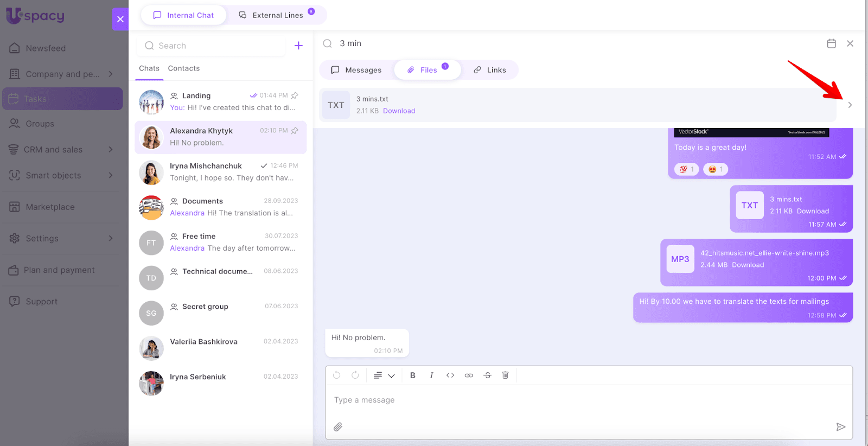868x446 pixels.
Task: Expand the Smart objects submenu
Action: click(x=111, y=175)
